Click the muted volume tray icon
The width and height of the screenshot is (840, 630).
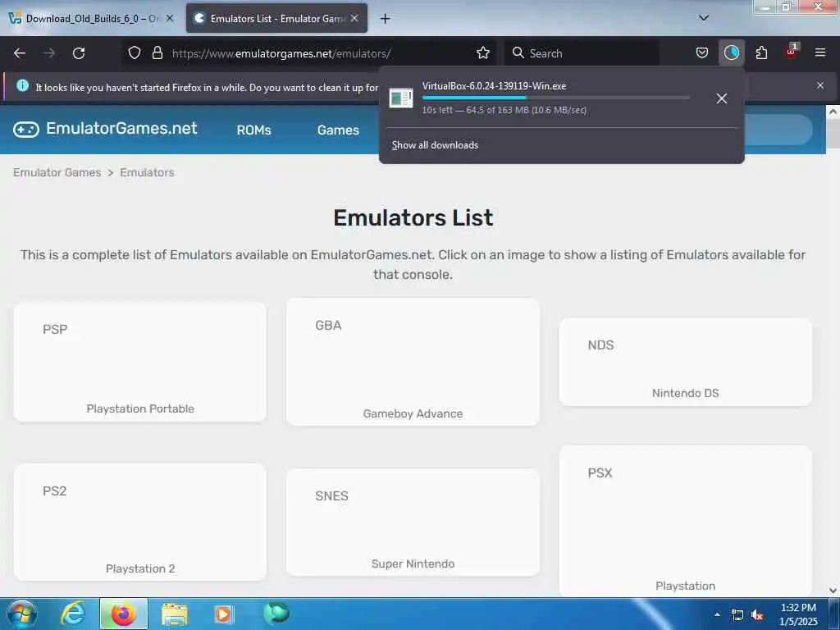click(x=757, y=615)
